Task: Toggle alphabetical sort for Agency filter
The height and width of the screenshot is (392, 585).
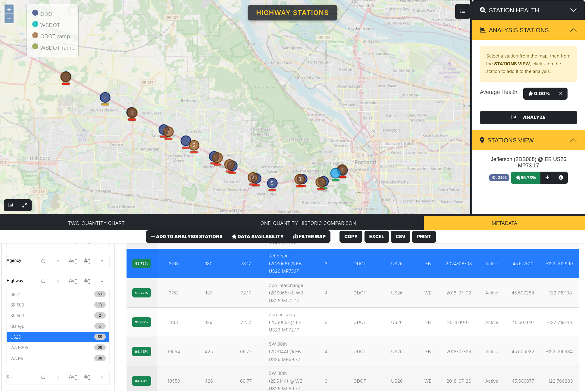Action: point(73,261)
